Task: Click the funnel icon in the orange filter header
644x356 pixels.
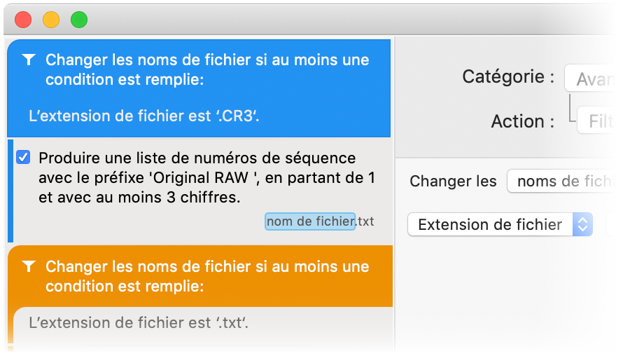Action: pyautogui.click(x=28, y=266)
